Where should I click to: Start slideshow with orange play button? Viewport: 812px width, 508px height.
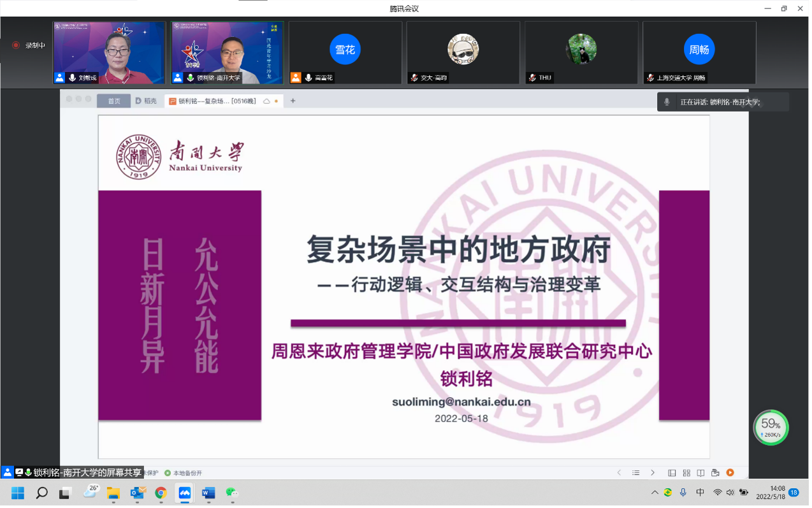coord(730,473)
